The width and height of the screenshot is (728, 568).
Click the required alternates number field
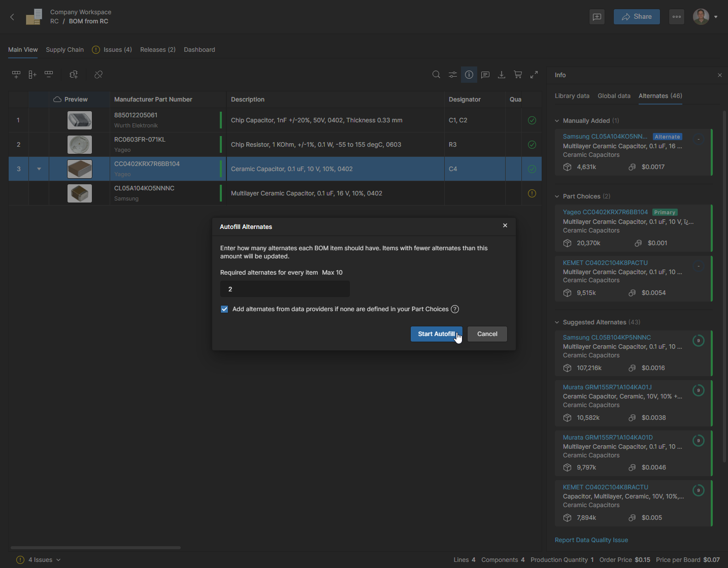[285, 289]
